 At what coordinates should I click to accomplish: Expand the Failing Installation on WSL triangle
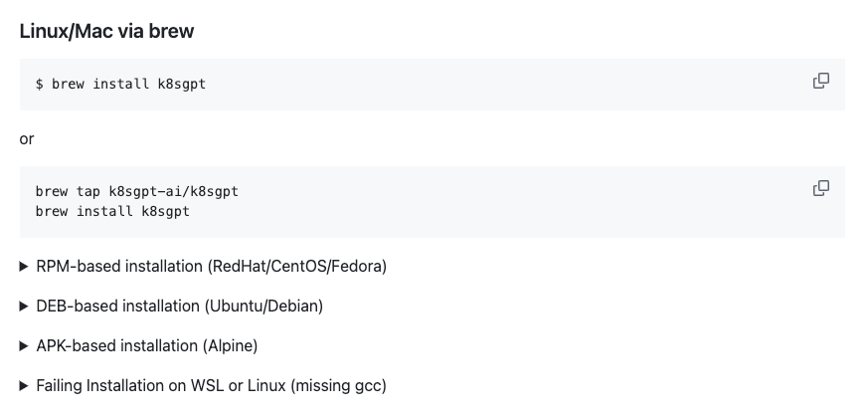[x=23, y=385]
